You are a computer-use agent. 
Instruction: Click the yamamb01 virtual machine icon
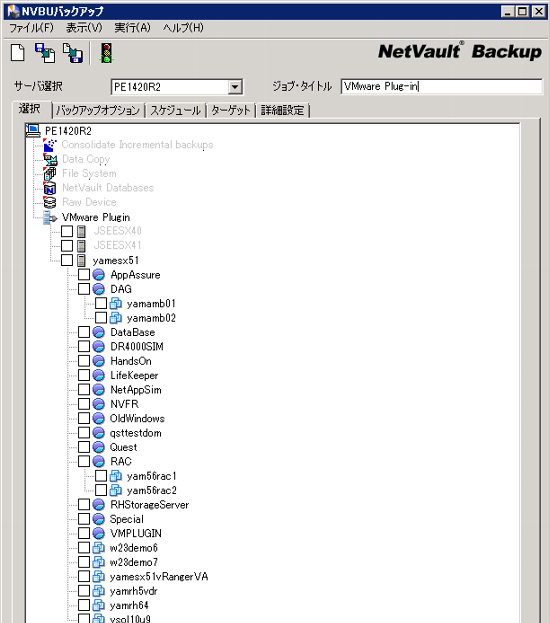116,304
